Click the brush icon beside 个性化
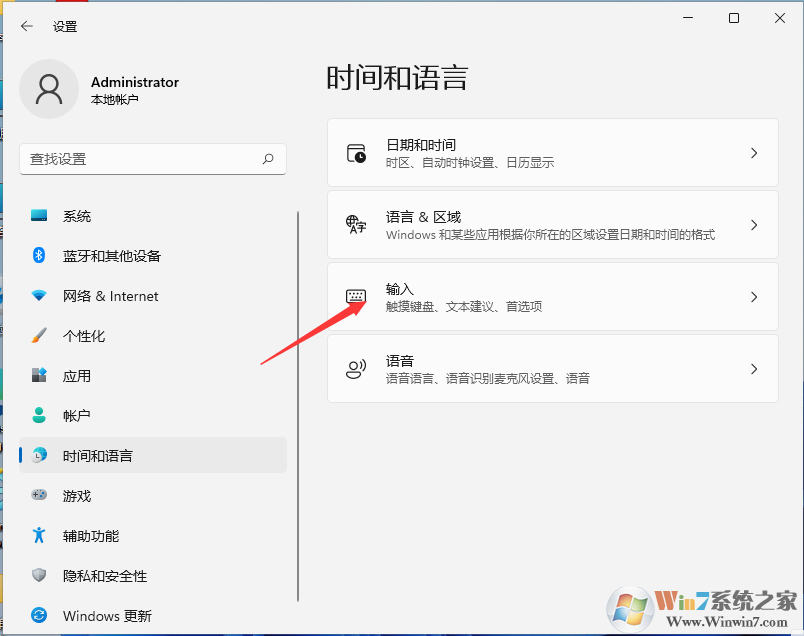The height and width of the screenshot is (636, 804). point(39,335)
